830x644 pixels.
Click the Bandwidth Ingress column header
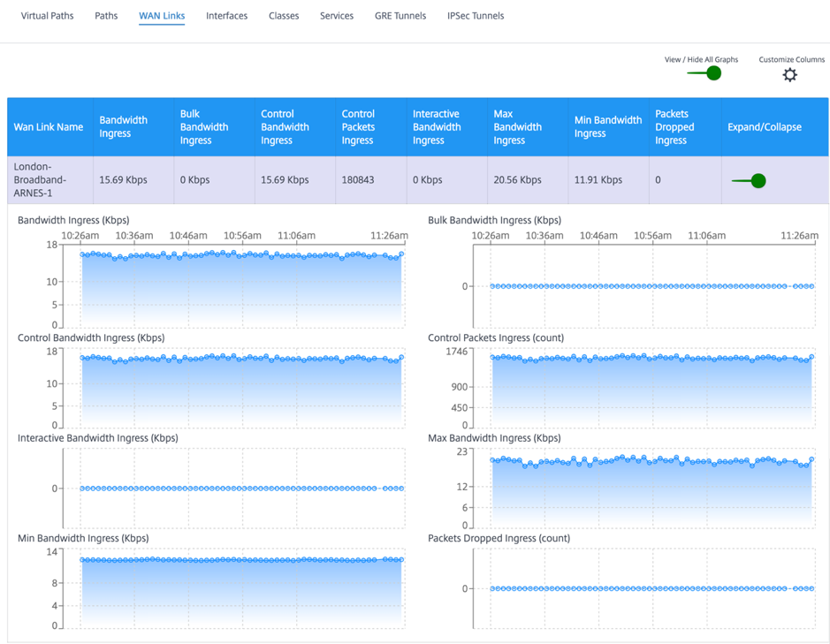click(x=133, y=127)
